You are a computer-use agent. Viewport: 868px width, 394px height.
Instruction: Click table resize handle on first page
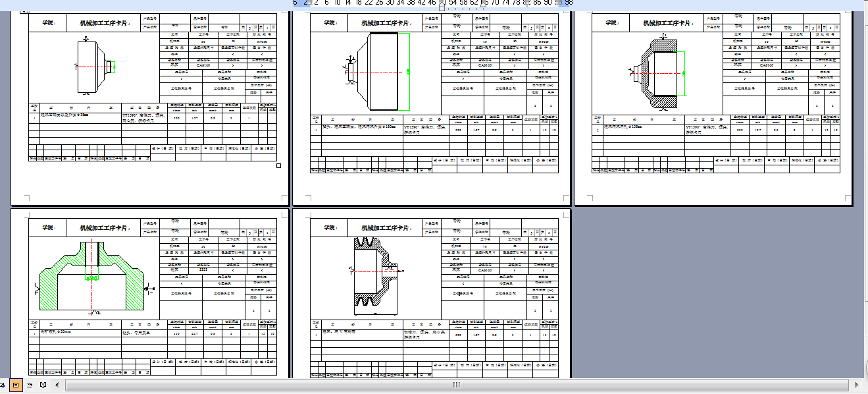pyautogui.click(x=278, y=166)
